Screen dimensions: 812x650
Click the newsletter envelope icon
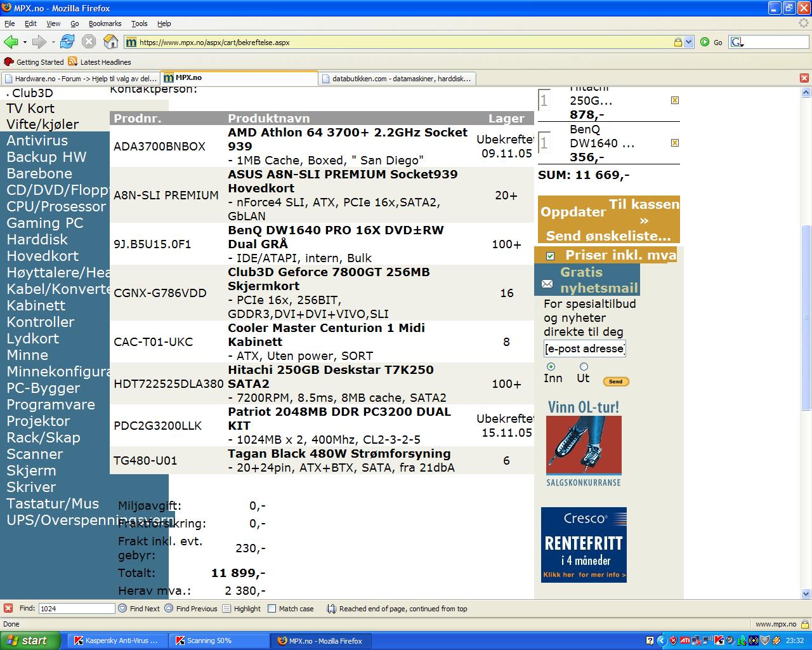[x=547, y=284]
